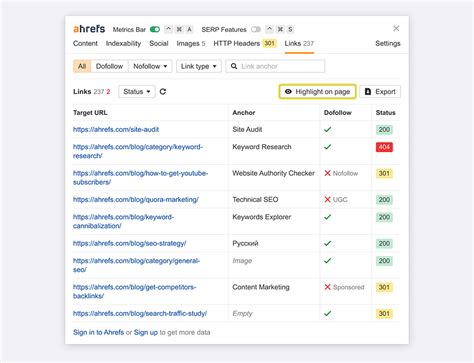Click the ahrefs logo
Screen dimensions: 474x363
tap(89, 29)
